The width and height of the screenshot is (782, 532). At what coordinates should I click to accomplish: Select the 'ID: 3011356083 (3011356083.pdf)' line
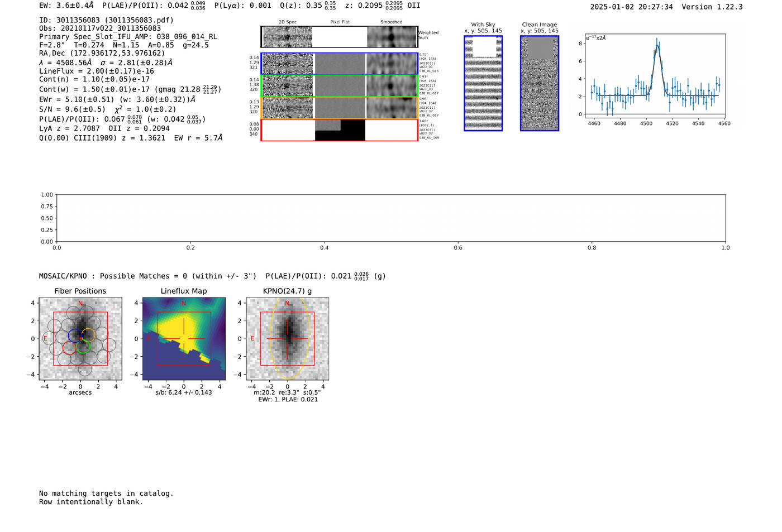[x=106, y=20]
